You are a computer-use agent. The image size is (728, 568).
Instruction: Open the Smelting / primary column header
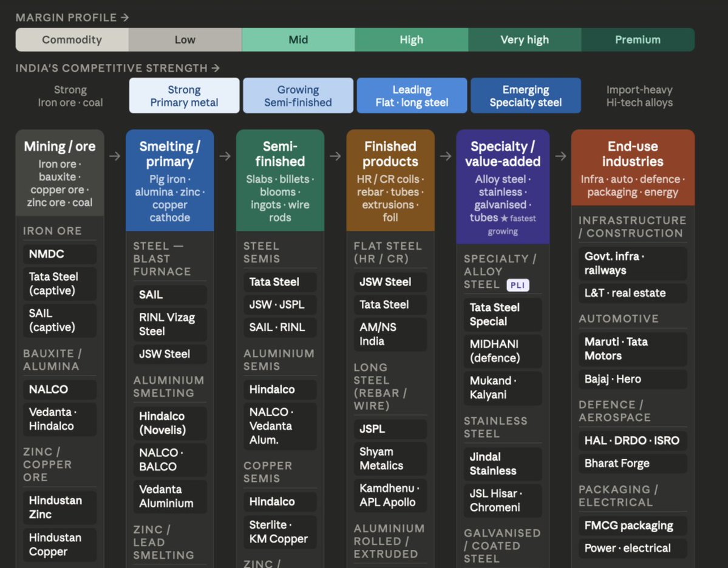click(170, 180)
